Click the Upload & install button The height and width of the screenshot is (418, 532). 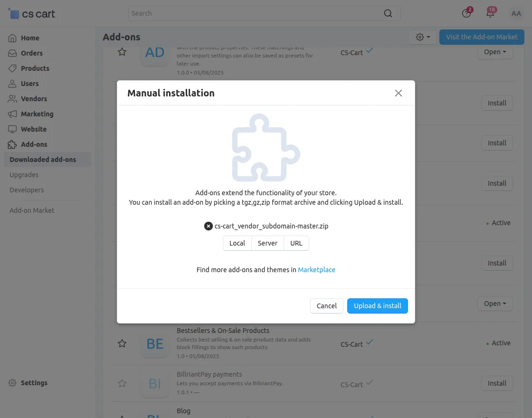coord(377,306)
